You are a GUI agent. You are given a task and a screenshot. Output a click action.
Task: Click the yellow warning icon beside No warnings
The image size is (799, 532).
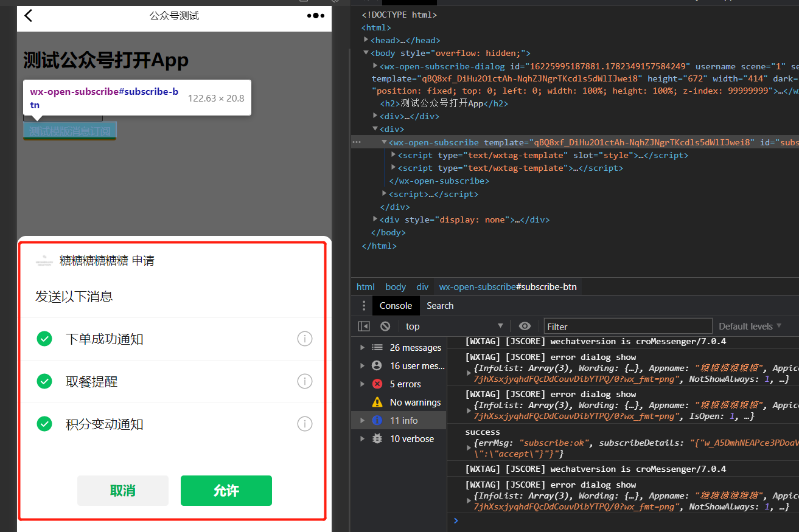(377, 402)
